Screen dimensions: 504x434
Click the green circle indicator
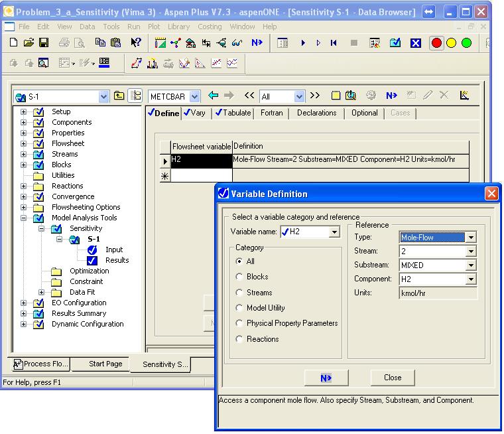click(466, 42)
